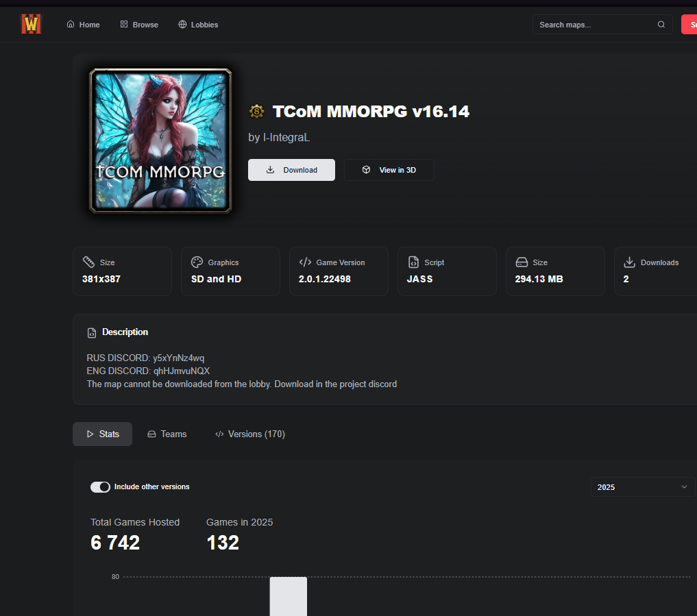Image resolution: width=697 pixels, height=616 pixels.
Task: Click the Description document icon
Action: point(92,332)
